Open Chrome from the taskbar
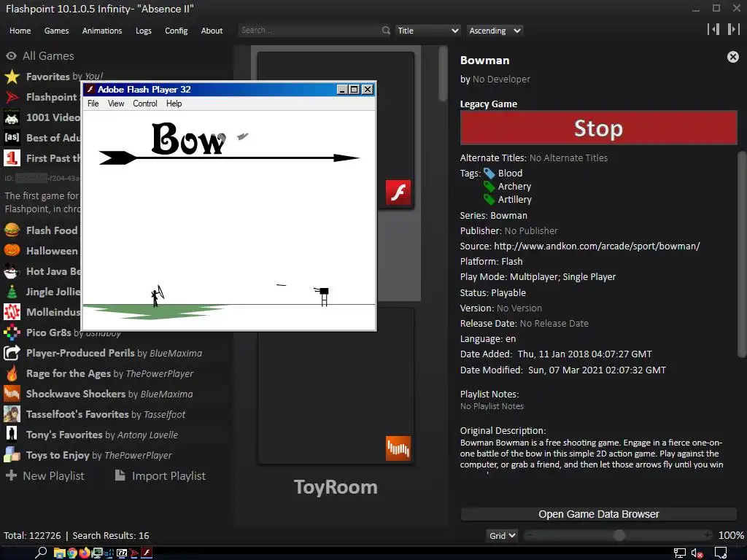 tap(72, 553)
